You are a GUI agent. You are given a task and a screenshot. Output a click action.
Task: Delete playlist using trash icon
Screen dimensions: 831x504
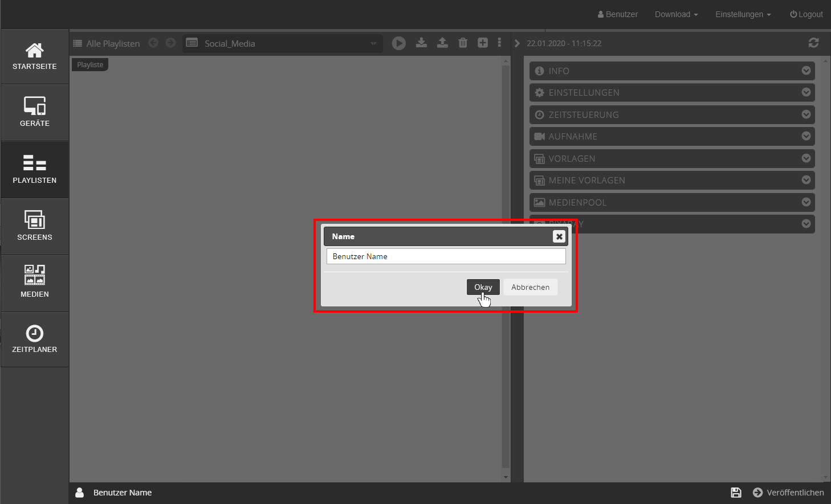(463, 43)
